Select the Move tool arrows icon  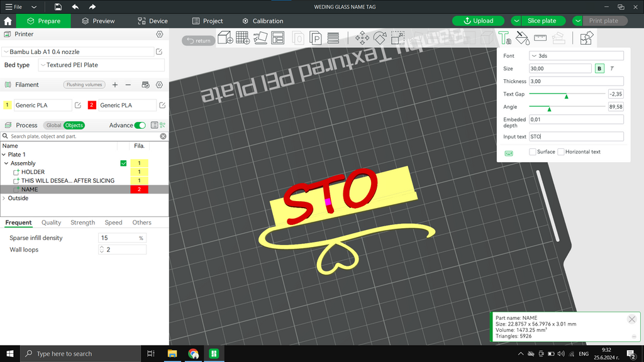362,38
